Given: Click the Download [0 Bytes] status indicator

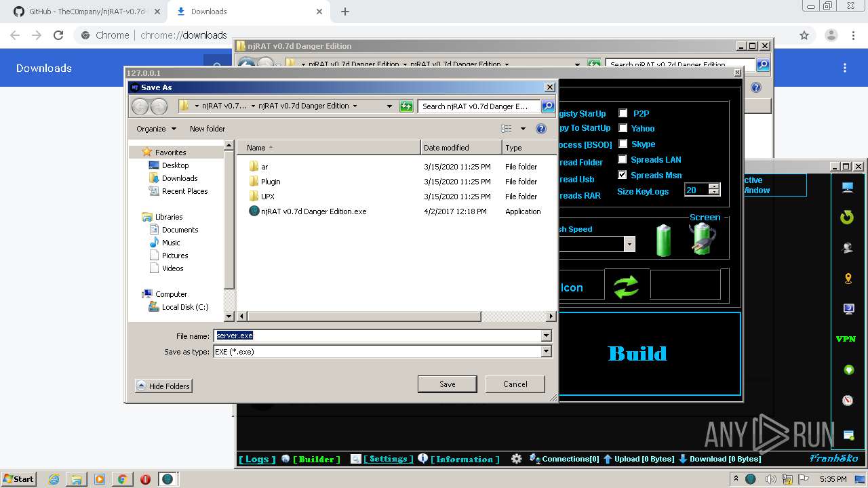Looking at the screenshot, I should pyautogui.click(x=719, y=459).
